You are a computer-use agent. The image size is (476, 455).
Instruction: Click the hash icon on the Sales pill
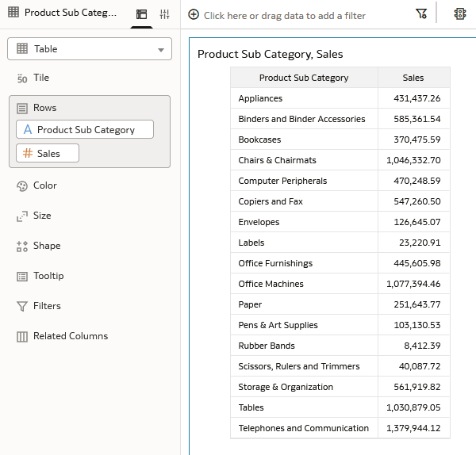[x=28, y=153]
